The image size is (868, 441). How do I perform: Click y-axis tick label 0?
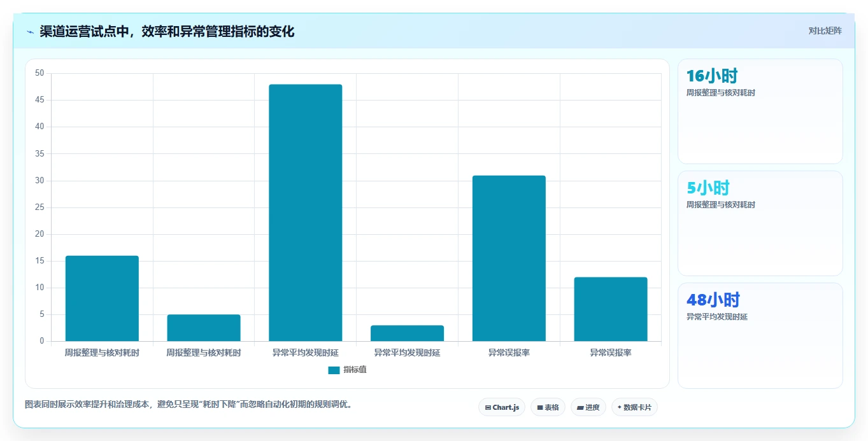(42, 341)
